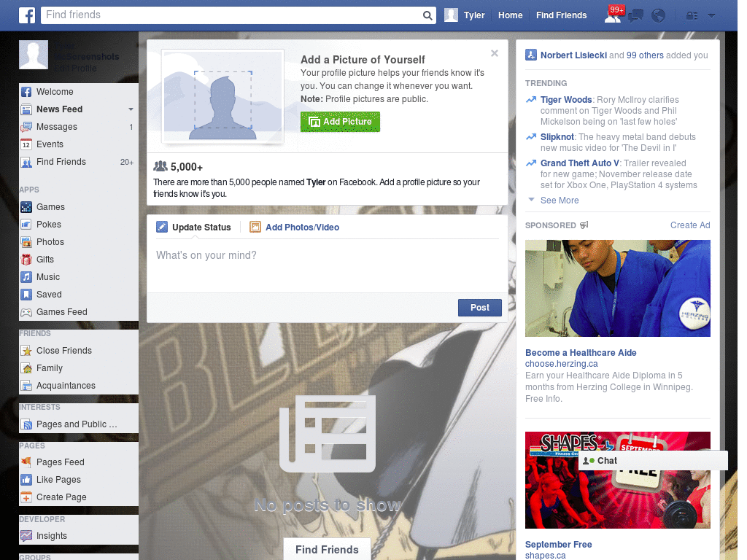Open Close Friends star icon

[x=26, y=351]
